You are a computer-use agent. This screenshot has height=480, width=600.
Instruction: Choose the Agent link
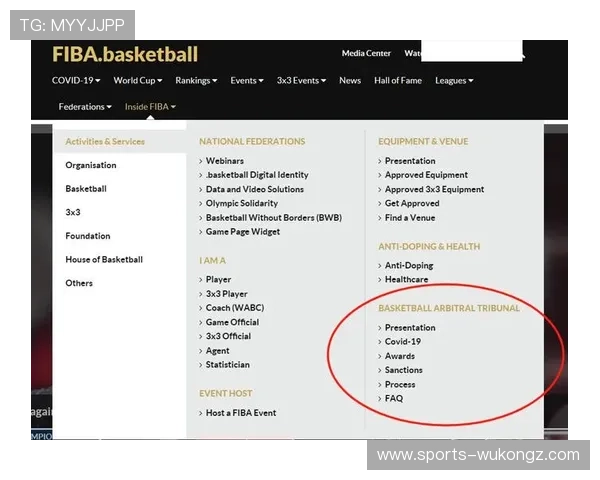click(217, 351)
